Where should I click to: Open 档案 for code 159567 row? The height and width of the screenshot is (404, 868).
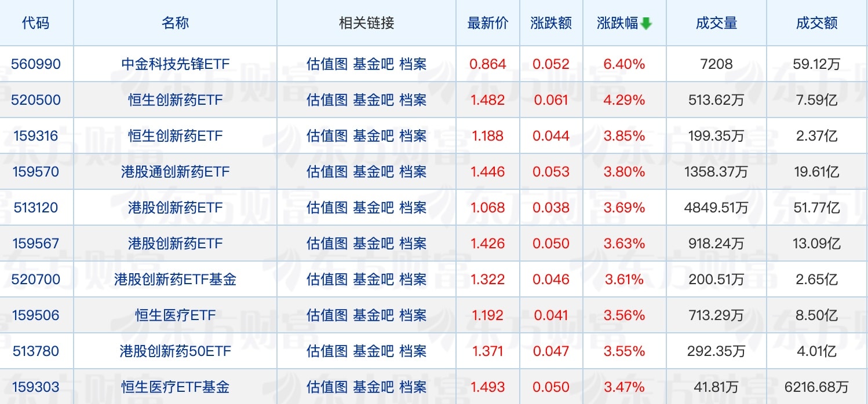[413, 244]
